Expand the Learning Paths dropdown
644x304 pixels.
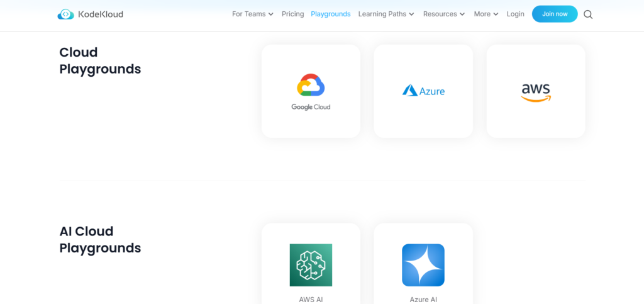pos(386,14)
